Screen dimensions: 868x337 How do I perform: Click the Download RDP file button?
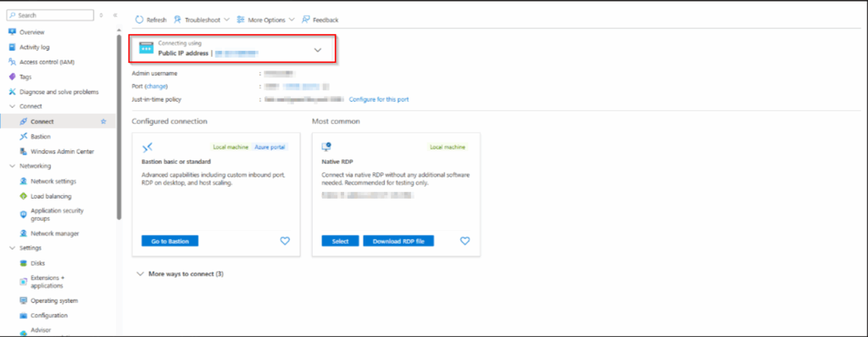click(398, 241)
